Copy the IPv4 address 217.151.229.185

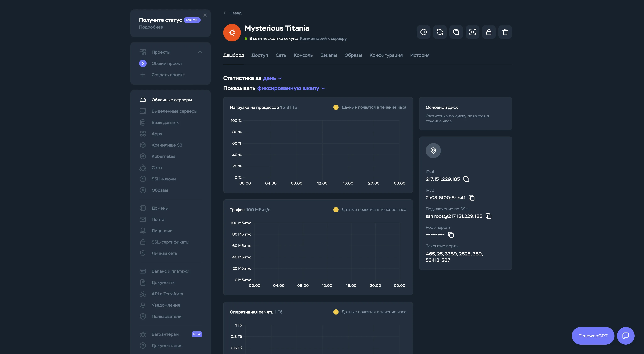pyautogui.click(x=466, y=179)
